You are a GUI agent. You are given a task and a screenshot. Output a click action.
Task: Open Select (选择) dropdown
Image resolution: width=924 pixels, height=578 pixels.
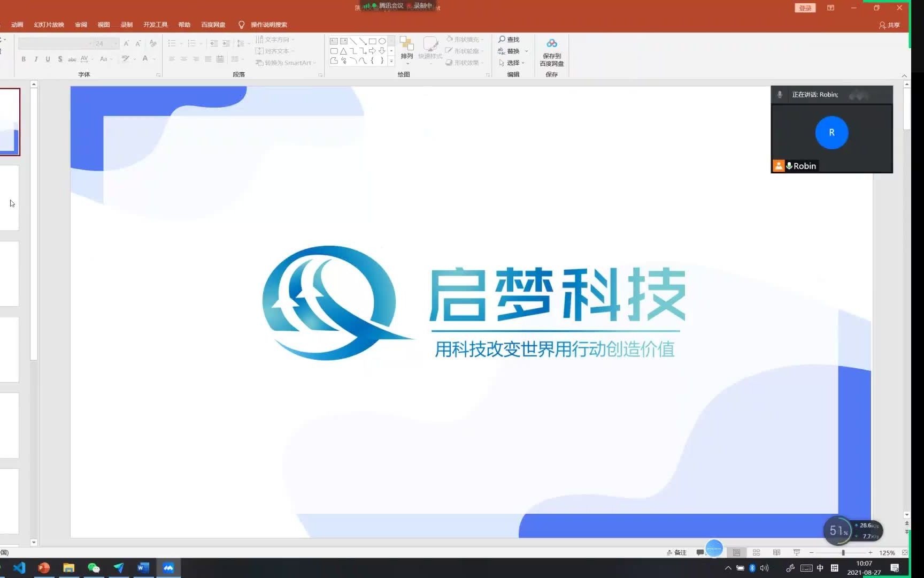click(511, 63)
